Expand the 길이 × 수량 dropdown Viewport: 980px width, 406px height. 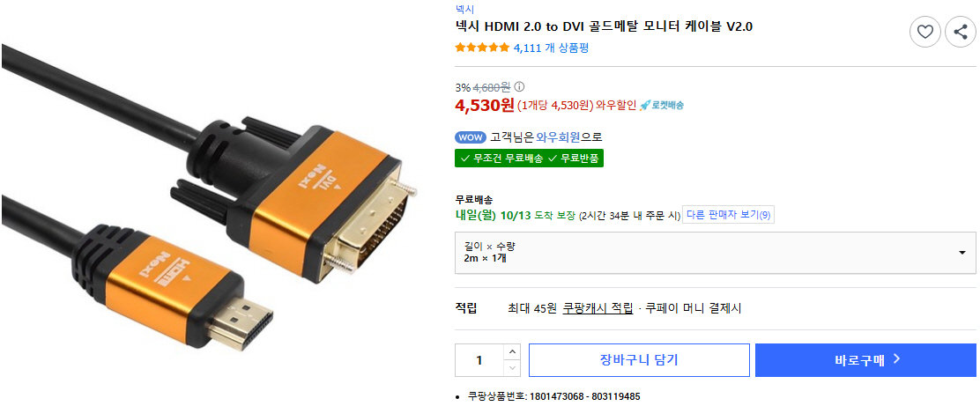(715, 253)
